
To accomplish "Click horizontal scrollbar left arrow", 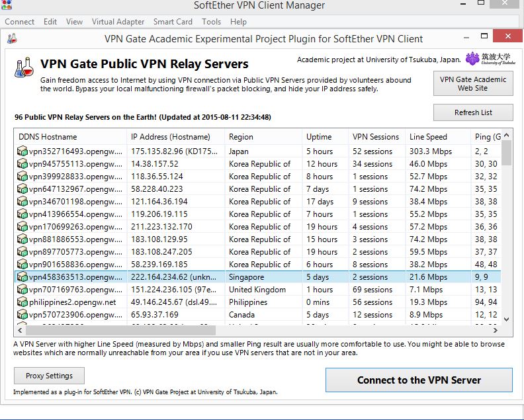I will click(x=20, y=331).
